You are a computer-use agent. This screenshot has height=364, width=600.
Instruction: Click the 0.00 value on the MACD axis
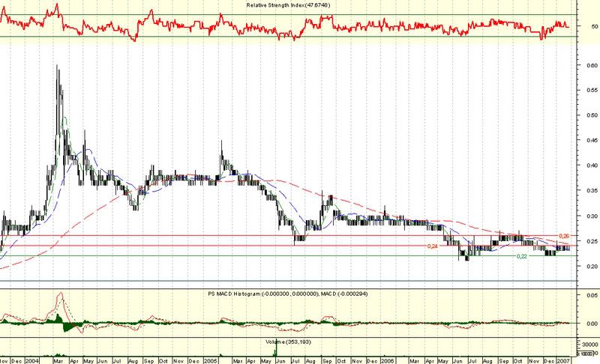(592, 324)
